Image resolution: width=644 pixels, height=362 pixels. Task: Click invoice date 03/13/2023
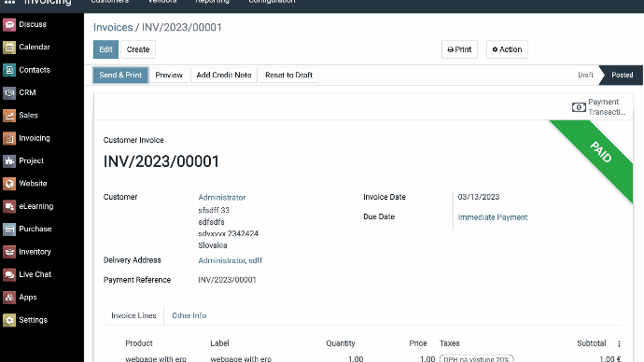tap(479, 197)
